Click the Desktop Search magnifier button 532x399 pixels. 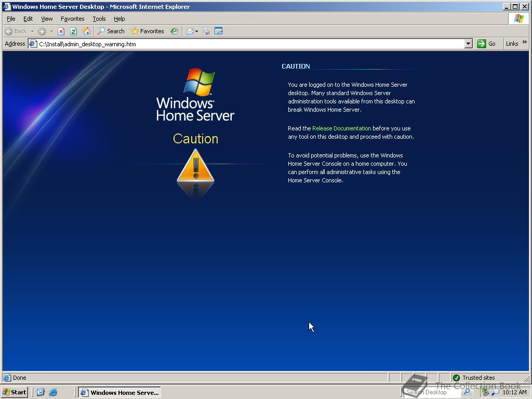(467, 392)
